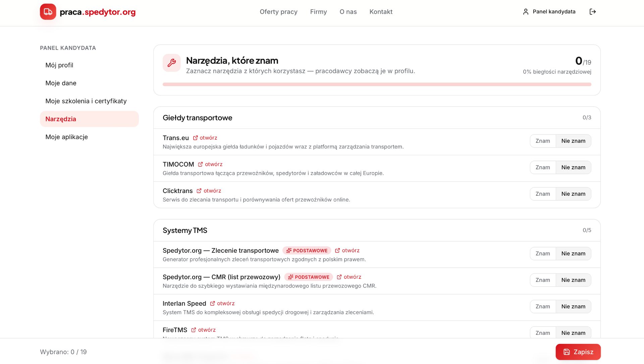Click the logout icon in header
The width and height of the screenshot is (644, 364).
click(593, 12)
